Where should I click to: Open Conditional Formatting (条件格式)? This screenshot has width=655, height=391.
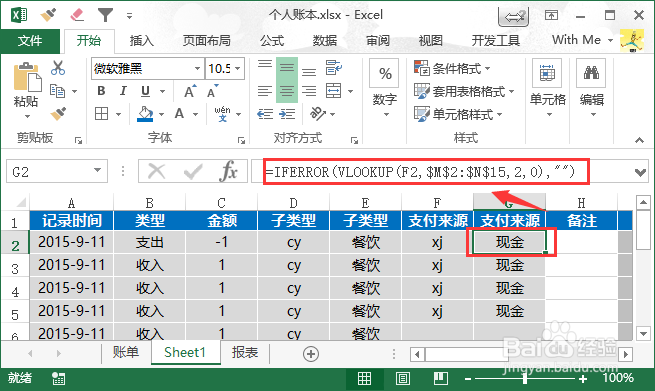coord(452,68)
